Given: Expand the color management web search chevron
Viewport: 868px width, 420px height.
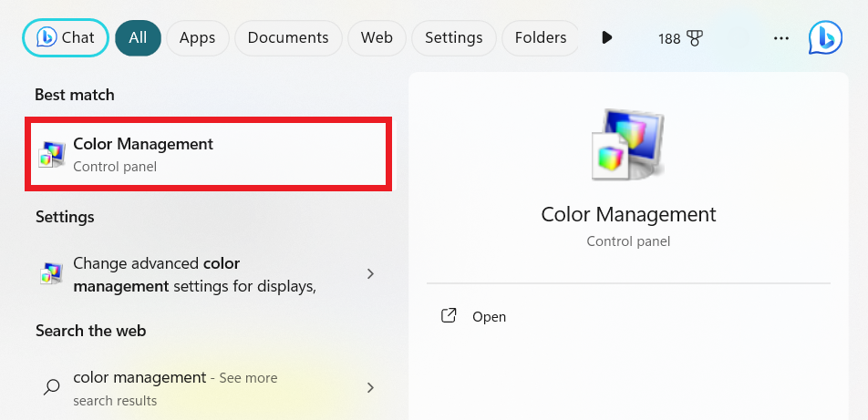Looking at the screenshot, I should pos(370,387).
